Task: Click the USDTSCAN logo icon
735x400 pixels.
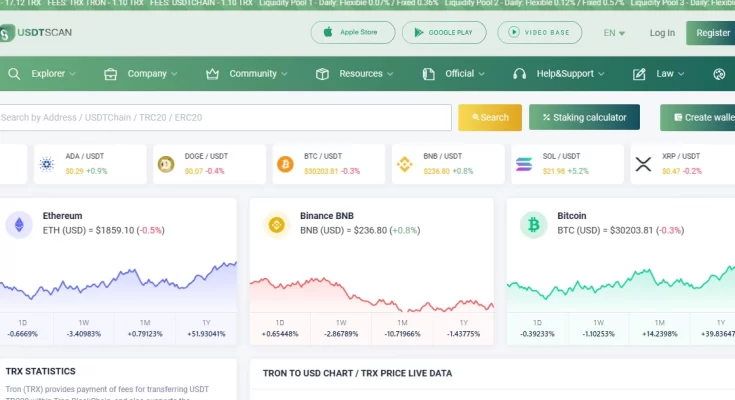Action: point(7,33)
